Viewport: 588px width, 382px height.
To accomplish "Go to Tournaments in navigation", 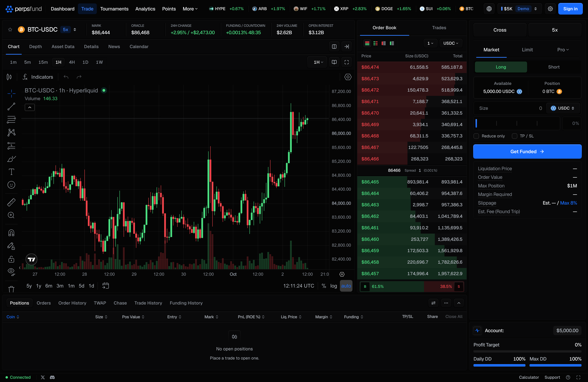I will point(114,9).
